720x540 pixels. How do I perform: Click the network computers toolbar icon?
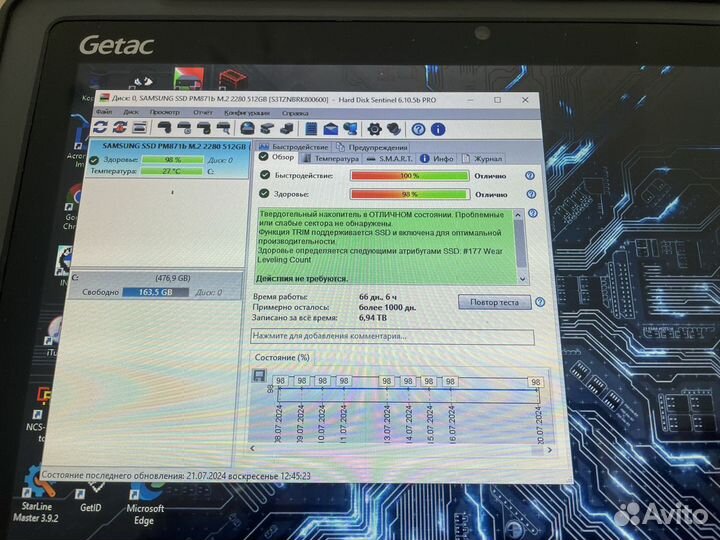[350, 129]
